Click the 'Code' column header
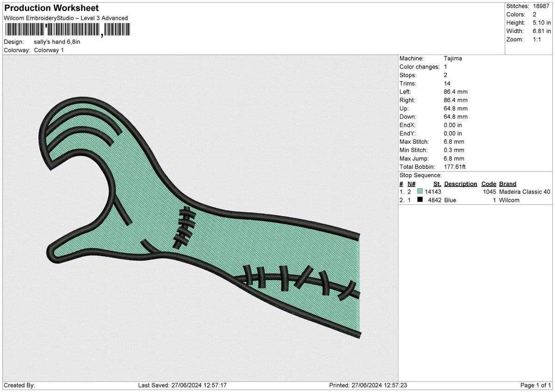The height and width of the screenshot is (392, 555). pyautogui.click(x=488, y=184)
